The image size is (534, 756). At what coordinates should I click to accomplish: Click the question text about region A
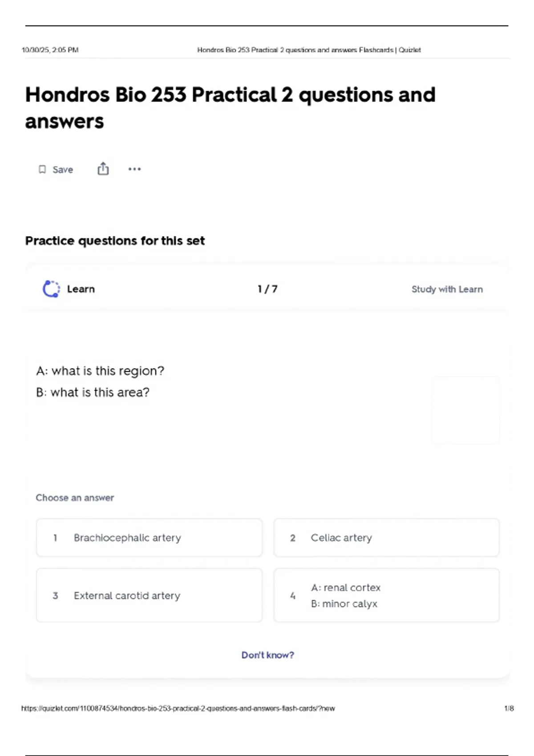100,371
